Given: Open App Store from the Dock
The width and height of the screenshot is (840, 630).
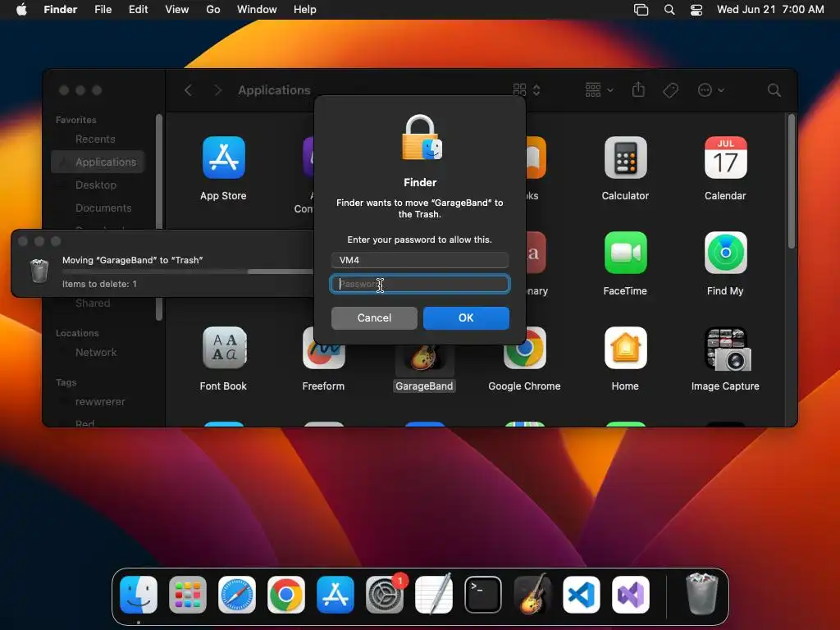Looking at the screenshot, I should click(336, 595).
